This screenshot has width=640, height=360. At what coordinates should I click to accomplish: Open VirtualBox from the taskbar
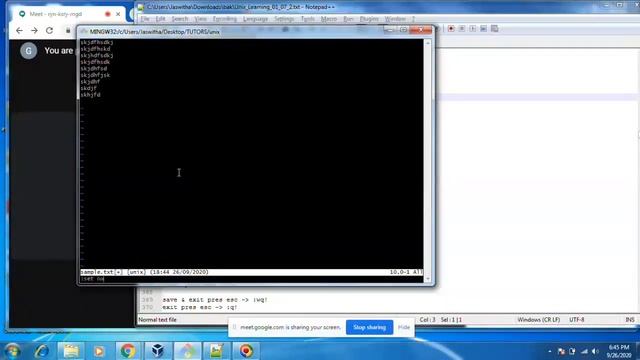158,351
